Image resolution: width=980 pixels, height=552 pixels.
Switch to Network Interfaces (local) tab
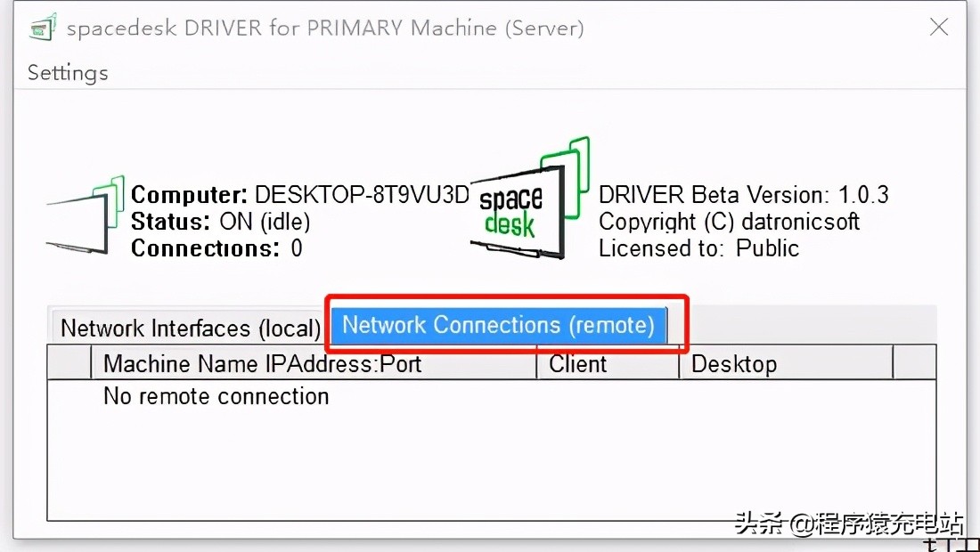click(x=189, y=328)
